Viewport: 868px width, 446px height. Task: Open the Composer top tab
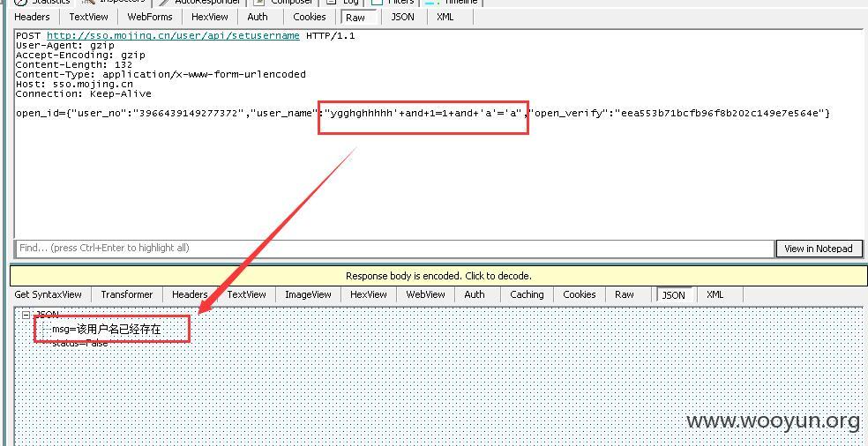coord(285,2)
